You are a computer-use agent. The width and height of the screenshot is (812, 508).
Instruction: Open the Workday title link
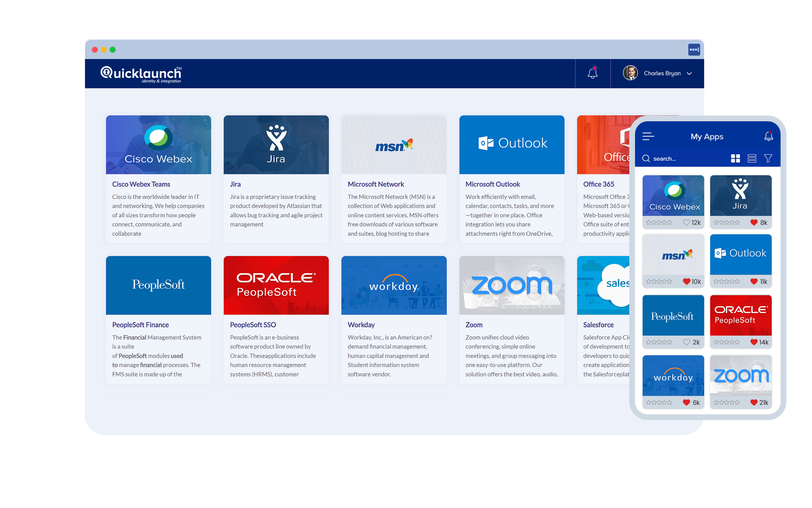coord(361,324)
